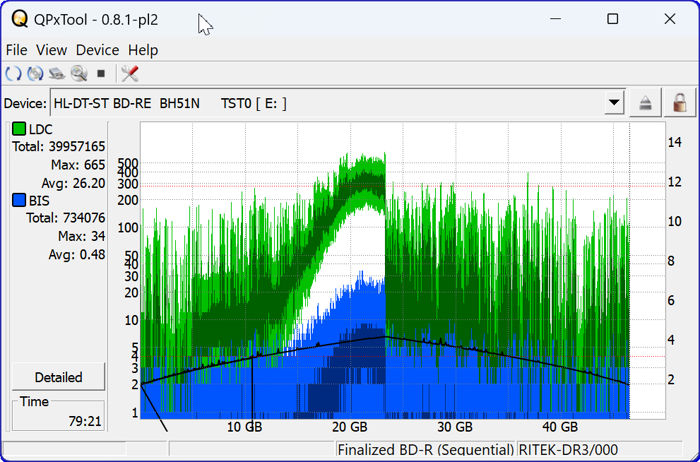Expand the Device selection dropdown arrow
The width and height of the screenshot is (700, 462).
pyautogui.click(x=614, y=103)
